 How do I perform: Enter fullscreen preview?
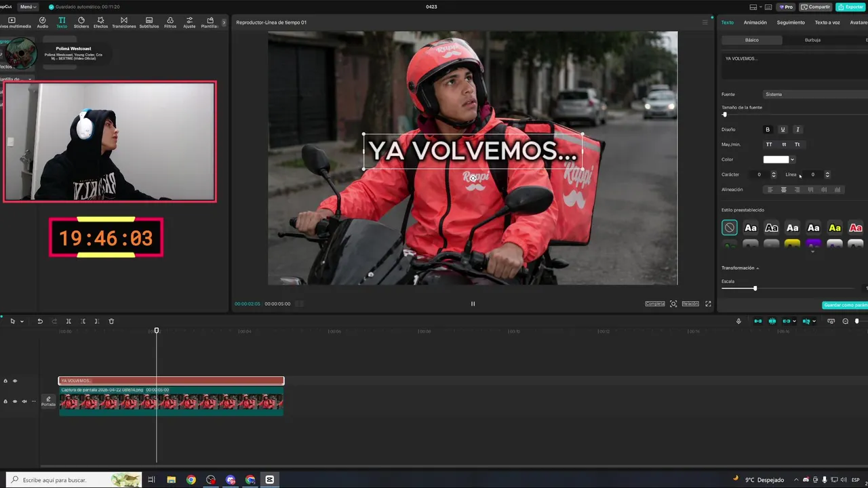[x=708, y=304]
